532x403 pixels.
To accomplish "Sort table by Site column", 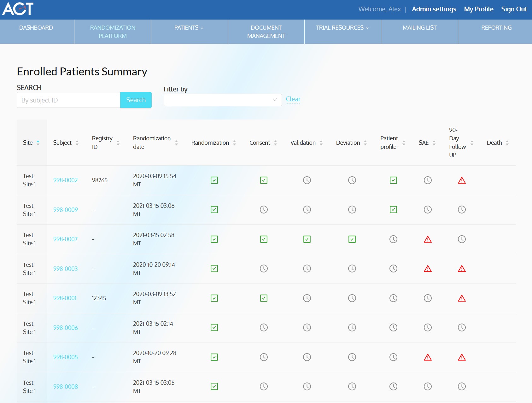I will click(x=38, y=143).
